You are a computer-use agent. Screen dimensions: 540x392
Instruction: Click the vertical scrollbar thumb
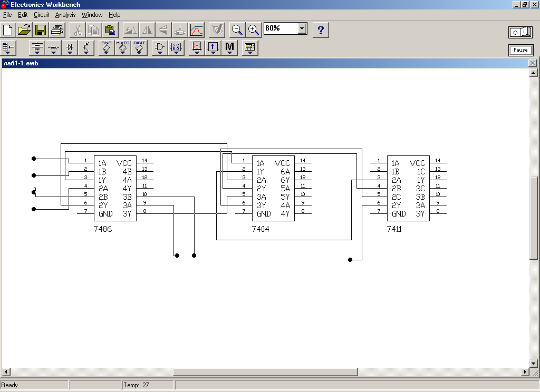click(x=534, y=218)
